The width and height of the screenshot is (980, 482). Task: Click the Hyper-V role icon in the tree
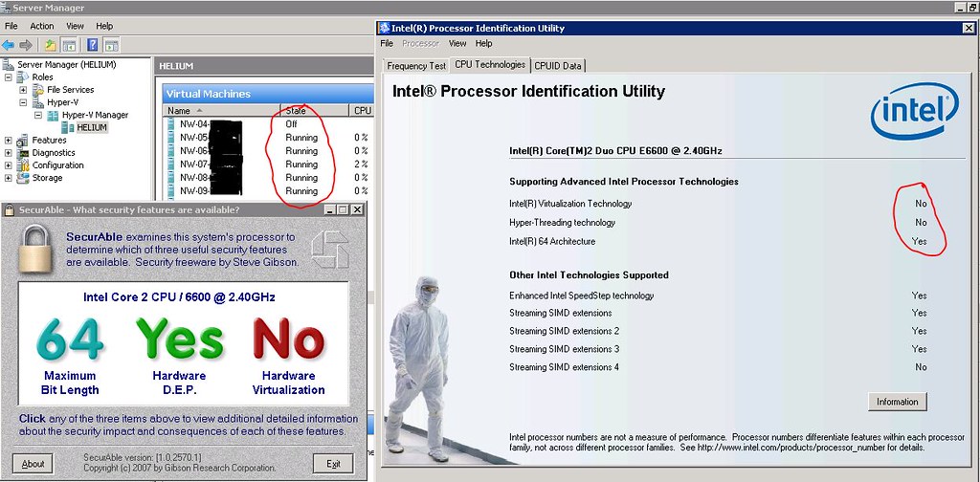[x=37, y=102]
